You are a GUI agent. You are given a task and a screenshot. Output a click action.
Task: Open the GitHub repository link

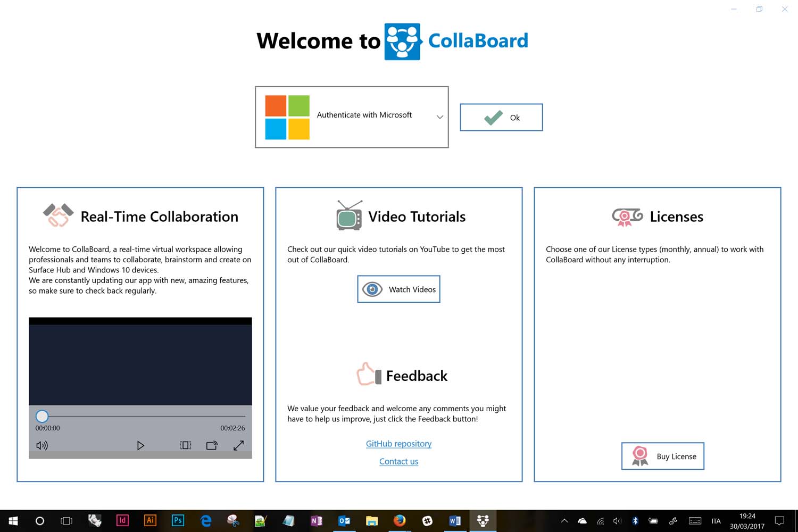(398, 444)
